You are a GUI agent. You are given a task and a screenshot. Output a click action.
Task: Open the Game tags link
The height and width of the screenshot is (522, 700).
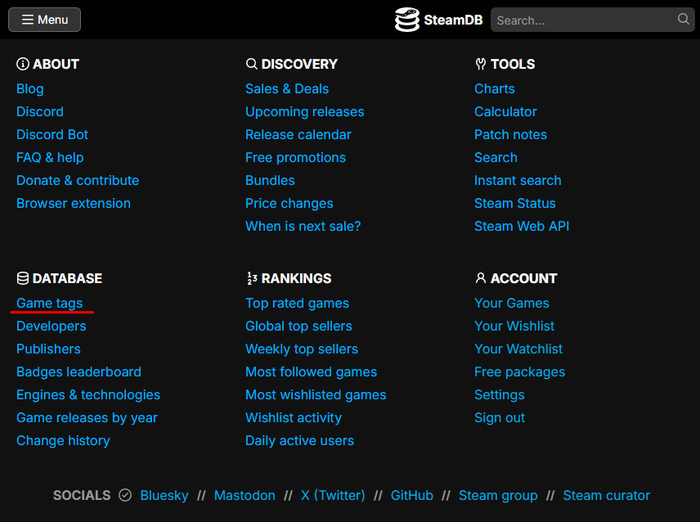[x=49, y=303]
